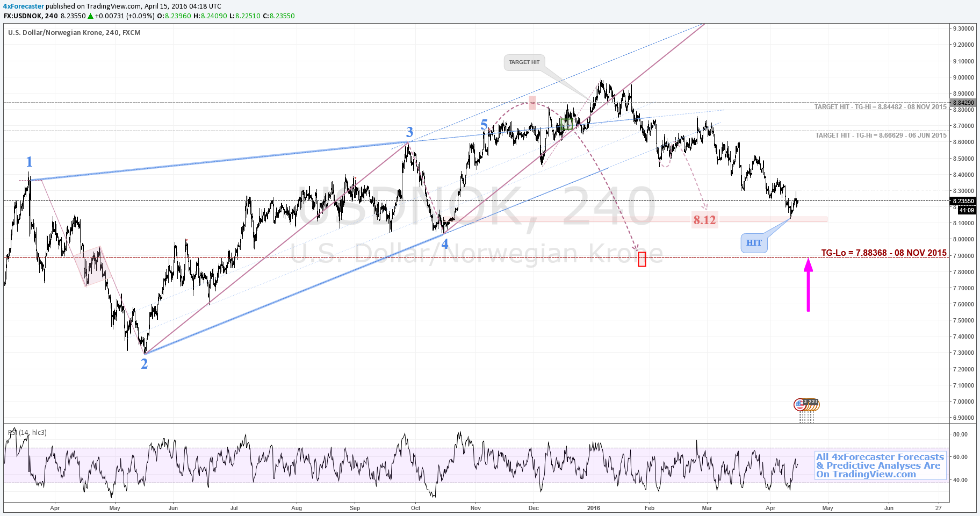Click the Oct label on the time axis

click(415, 508)
